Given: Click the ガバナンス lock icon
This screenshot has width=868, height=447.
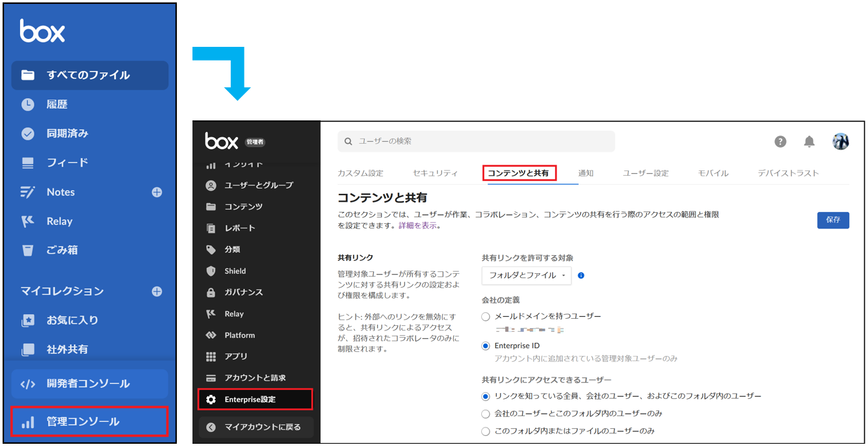Looking at the screenshot, I should (x=211, y=293).
